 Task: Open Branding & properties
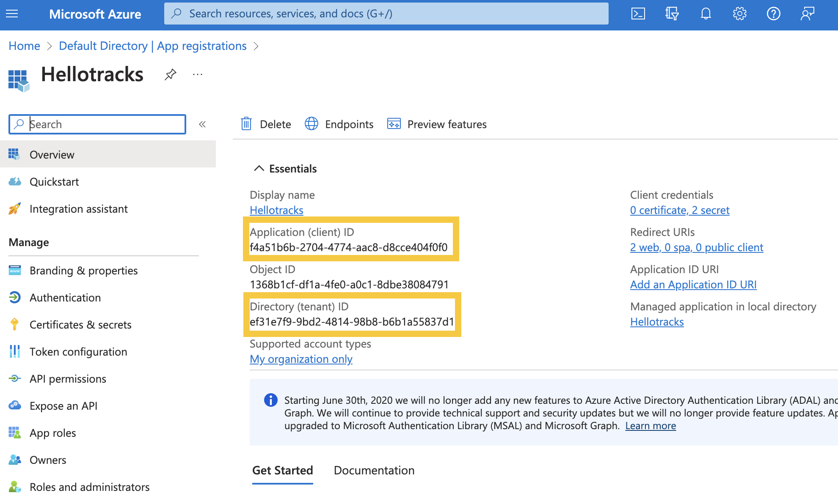[84, 271]
